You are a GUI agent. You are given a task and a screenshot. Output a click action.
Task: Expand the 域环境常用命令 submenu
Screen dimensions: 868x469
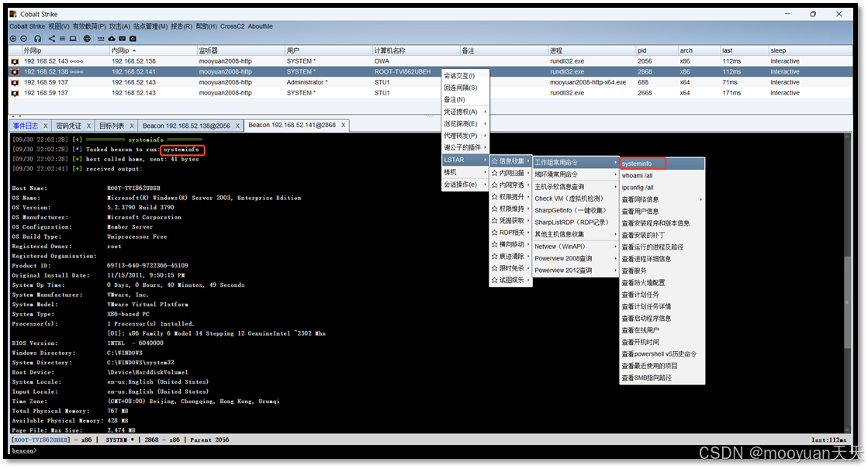tap(576, 174)
